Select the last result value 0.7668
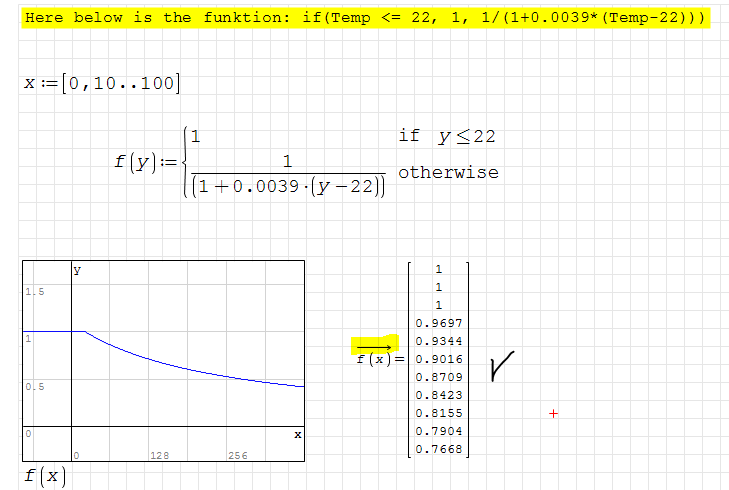The width and height of the screenshot is (729, 490). point(438,449)
